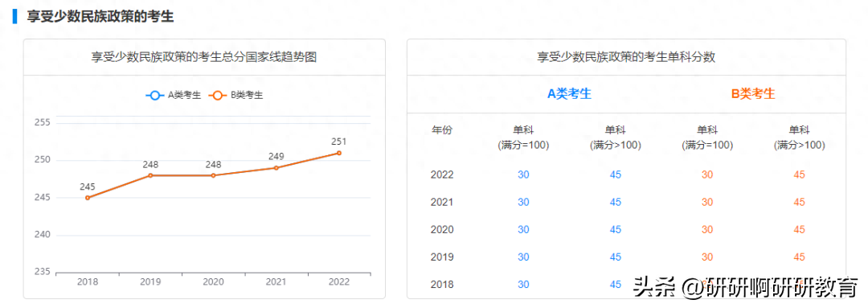Viewport: 868px width, 308px height.
Task: Click the 2022 x-axis label
Action: coord(339,282)
